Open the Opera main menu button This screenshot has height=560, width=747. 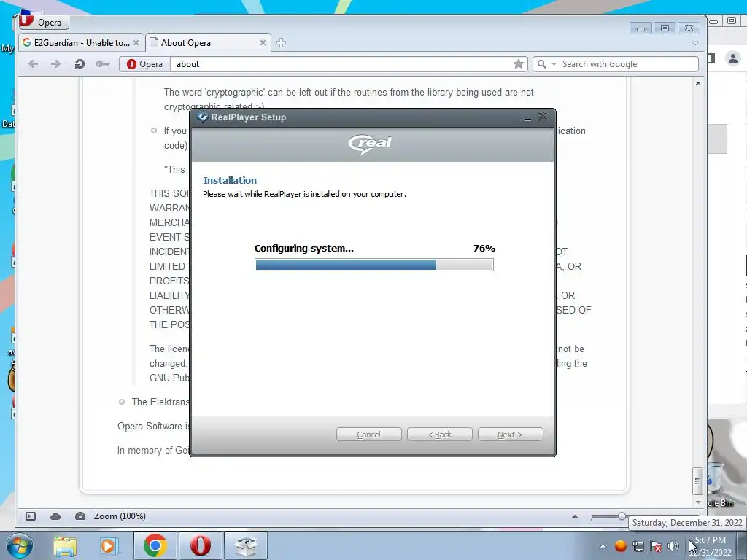coord(43,22)
